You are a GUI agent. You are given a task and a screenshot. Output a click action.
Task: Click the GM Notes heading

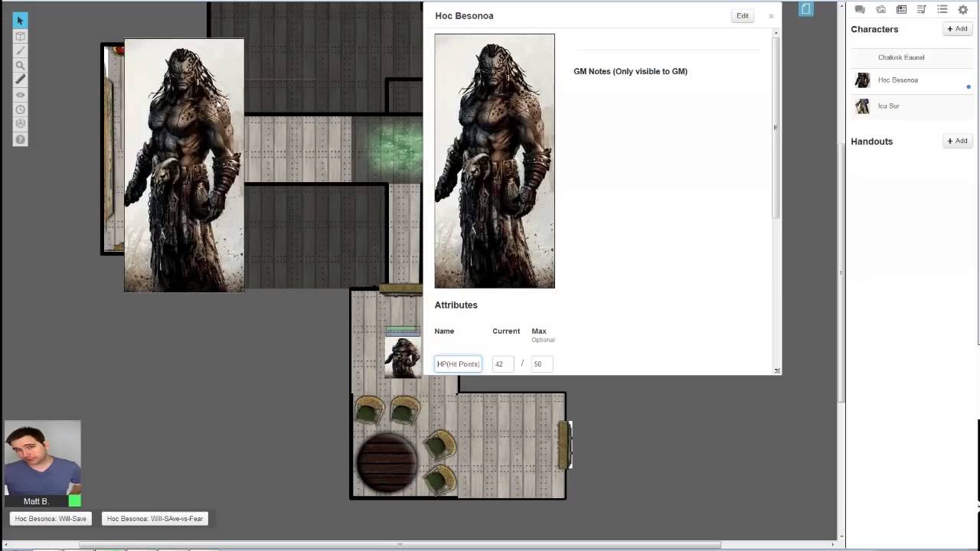(630, 71)
